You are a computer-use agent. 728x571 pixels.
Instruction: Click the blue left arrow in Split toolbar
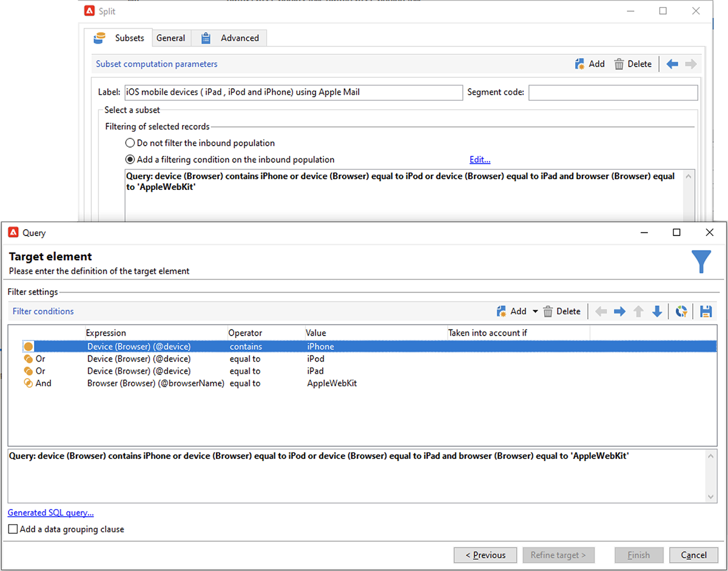pos(672,64)
